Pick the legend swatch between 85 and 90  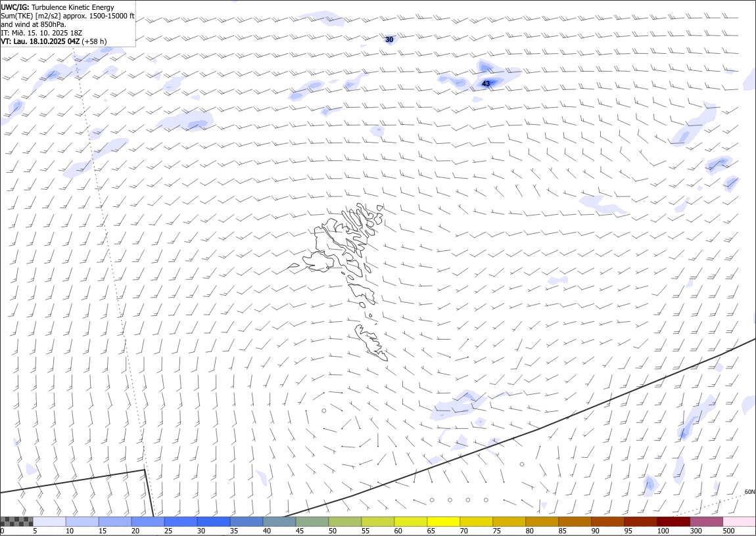575,522
